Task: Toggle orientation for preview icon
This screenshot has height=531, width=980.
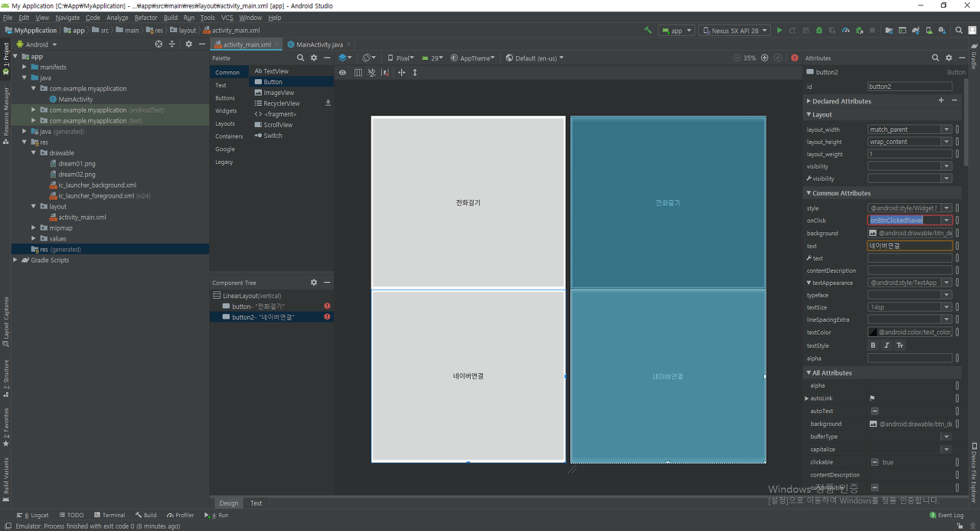Action: coord(368,57)
